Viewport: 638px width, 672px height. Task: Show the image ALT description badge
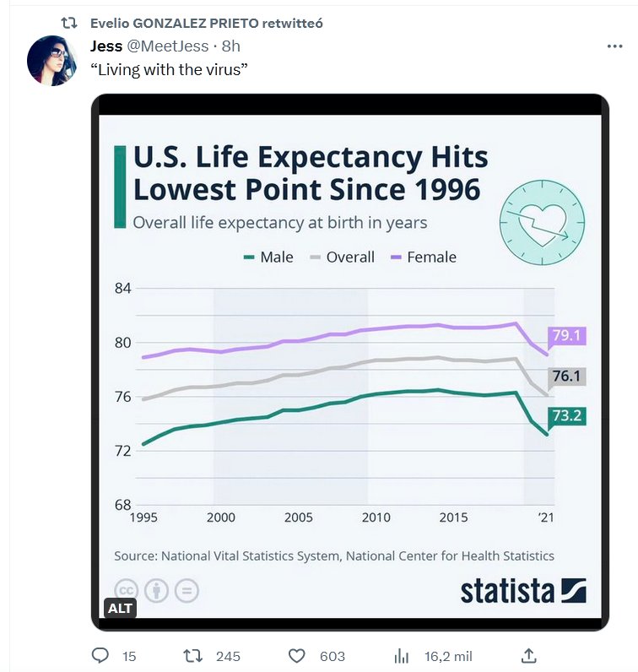pos(121,608)
